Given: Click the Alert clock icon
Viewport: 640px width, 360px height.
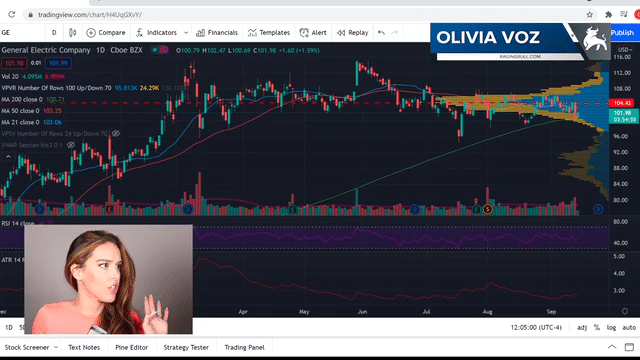Looking at the screenshot, I should pyautogui.click(x=304, y=33).
